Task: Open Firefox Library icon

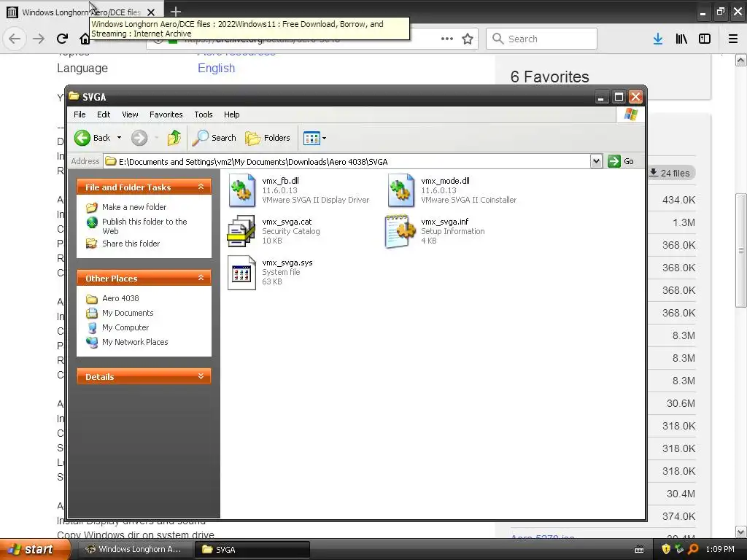Action: [x=681, y=39]
